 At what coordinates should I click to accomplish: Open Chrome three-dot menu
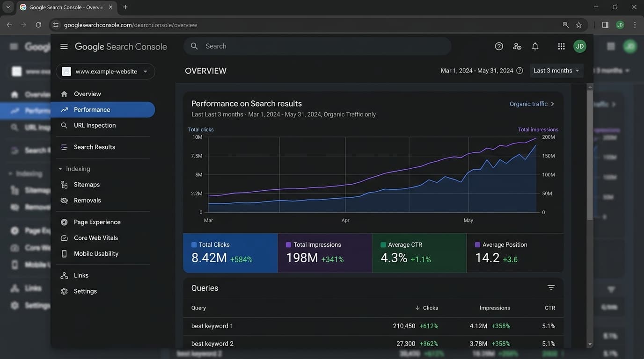(x=635, y=25)
